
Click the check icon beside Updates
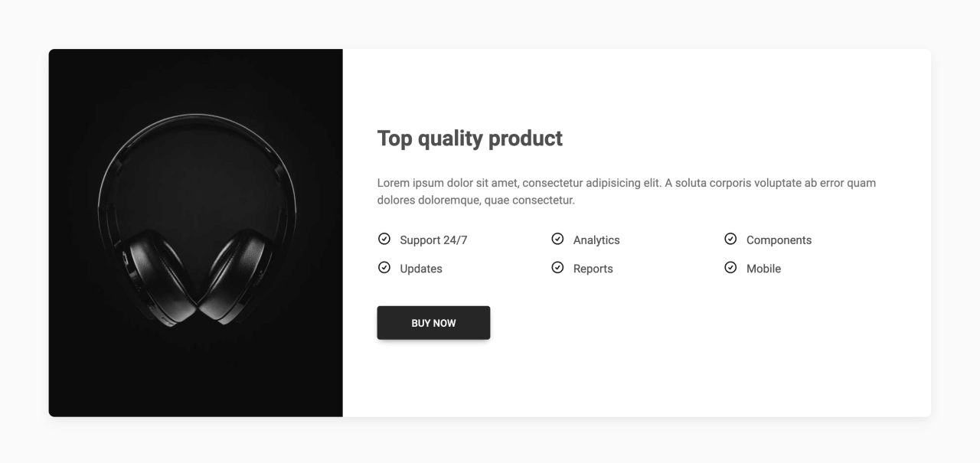click(x=384, y=268)
